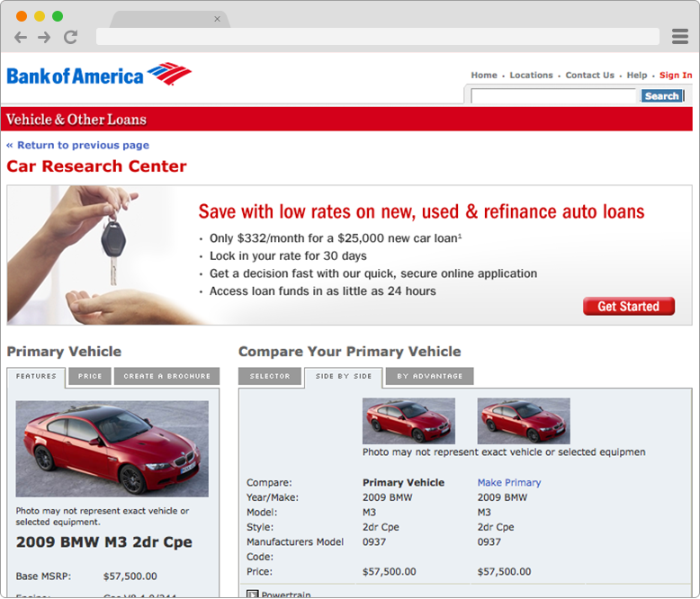Click the Base MSRP $57,500.00 value
Viewport: 700px width, 599px height.
click(x=130, y=577)
